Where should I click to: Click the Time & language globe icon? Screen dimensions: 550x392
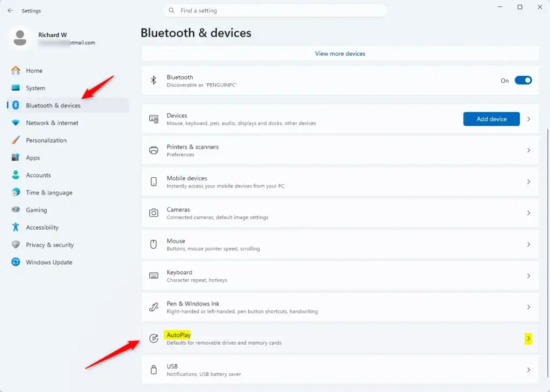coord(16,192)
